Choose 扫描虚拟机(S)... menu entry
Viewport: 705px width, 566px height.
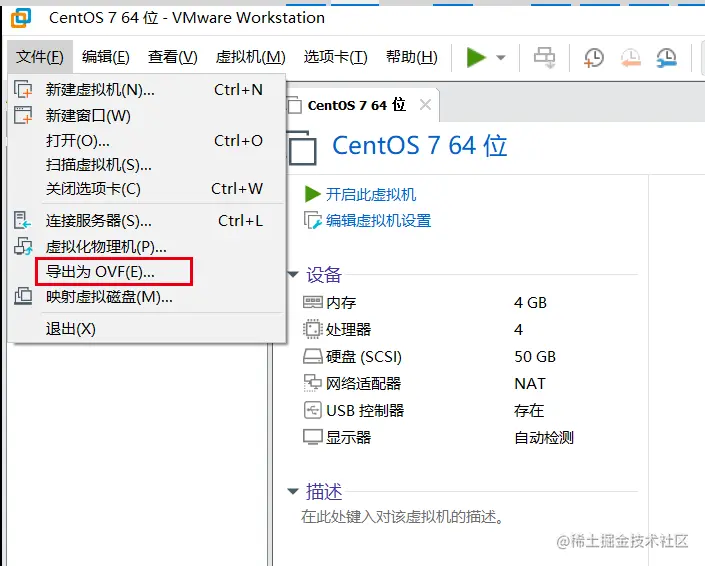coord(147,165)
